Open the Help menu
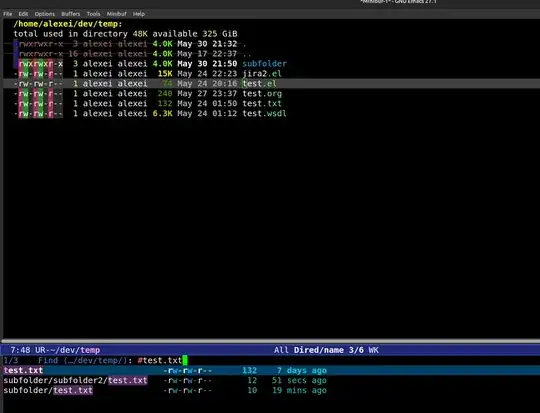This screenshot has height=413, width=540. pos(139,14)
